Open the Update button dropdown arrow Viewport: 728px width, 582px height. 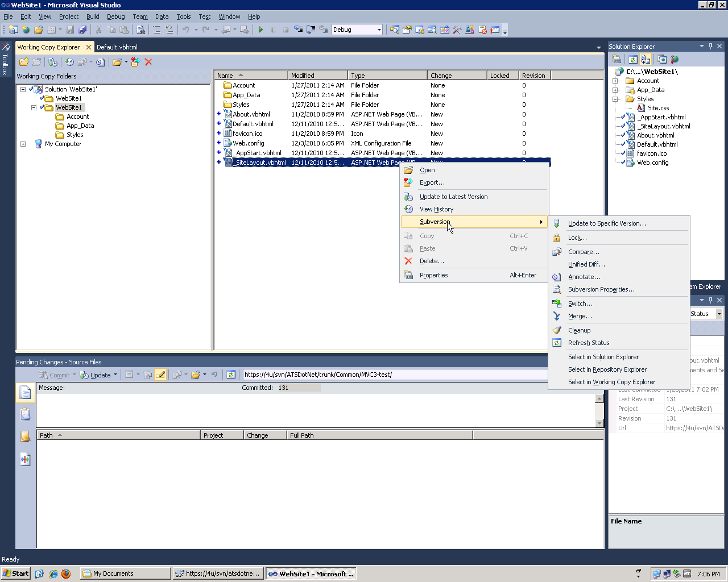click(115, 375)
